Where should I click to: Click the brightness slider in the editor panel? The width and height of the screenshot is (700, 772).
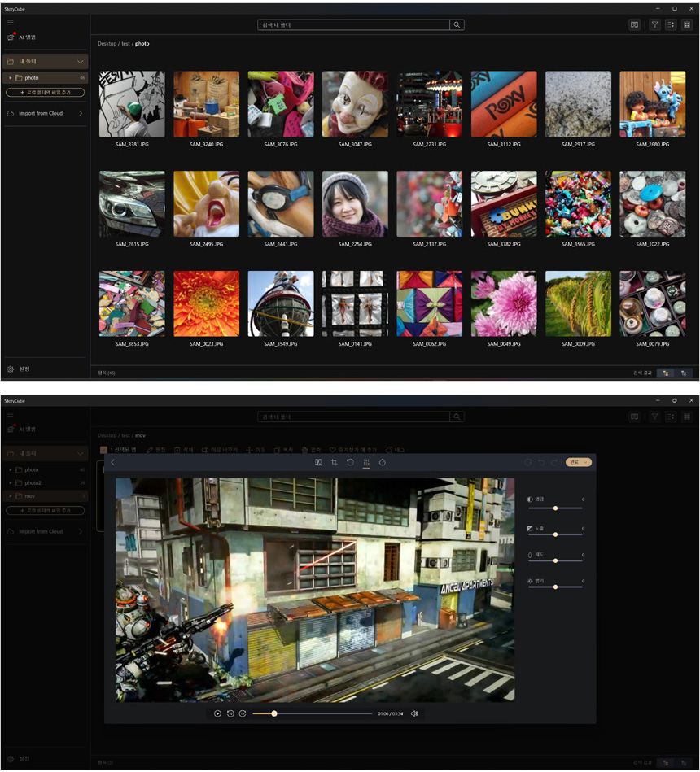tap(555, 587)
